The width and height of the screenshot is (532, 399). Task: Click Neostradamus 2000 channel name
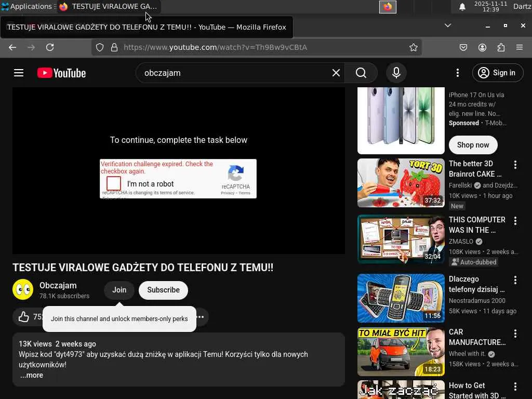tap(477, 301)
